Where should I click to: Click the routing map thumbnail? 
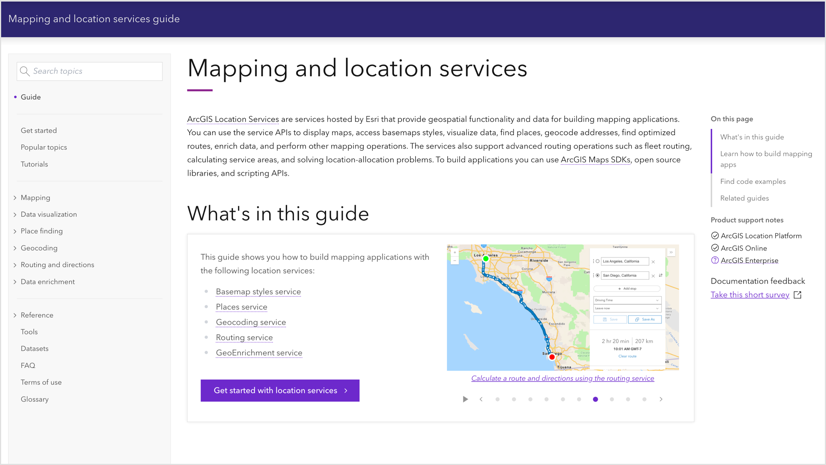[x=563, y=307]
